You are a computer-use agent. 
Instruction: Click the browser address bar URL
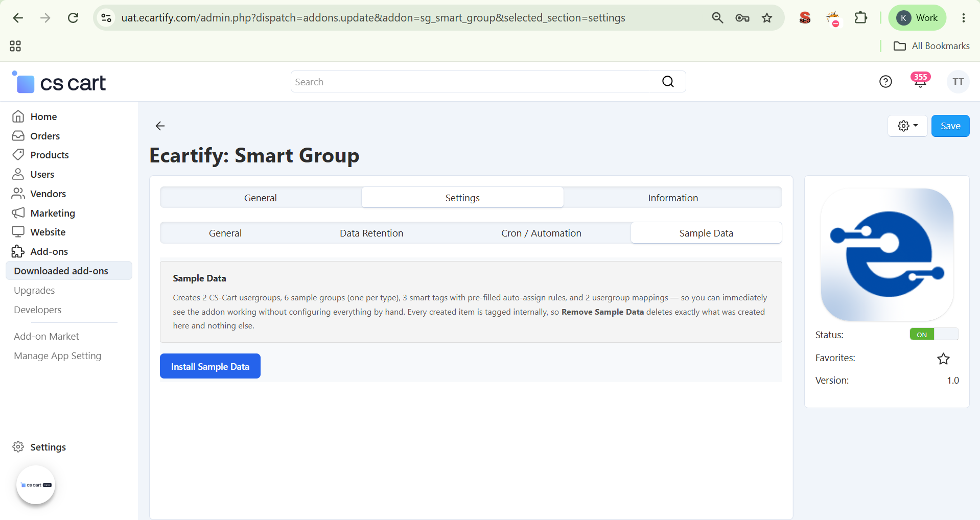(x=373, y=18)
